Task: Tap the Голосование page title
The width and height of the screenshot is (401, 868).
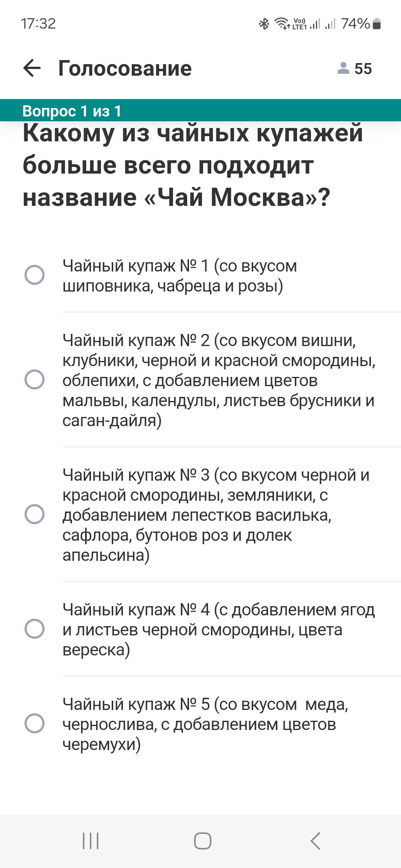Action: (125, 69)
